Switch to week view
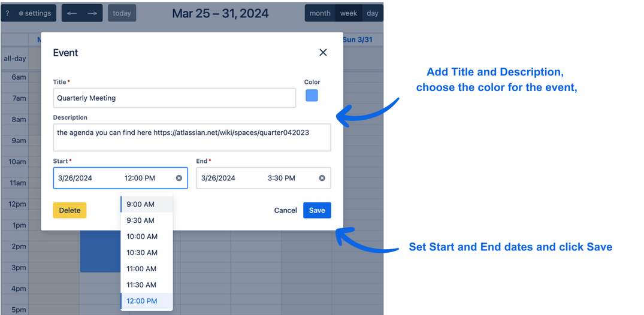Screen dimensions: 644x315 (x=349, y=13)
